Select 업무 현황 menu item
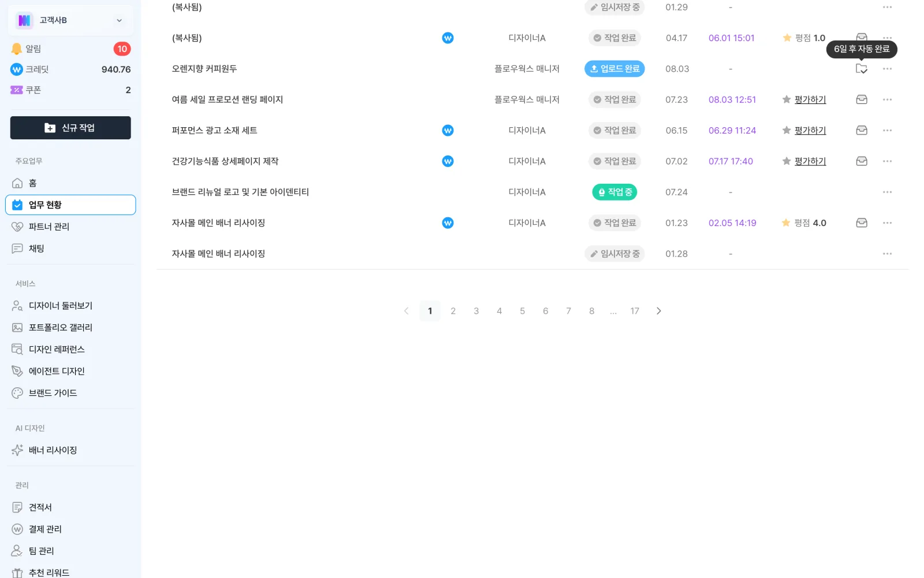Viewport: 924px width, 578px height. coord(70,205)
